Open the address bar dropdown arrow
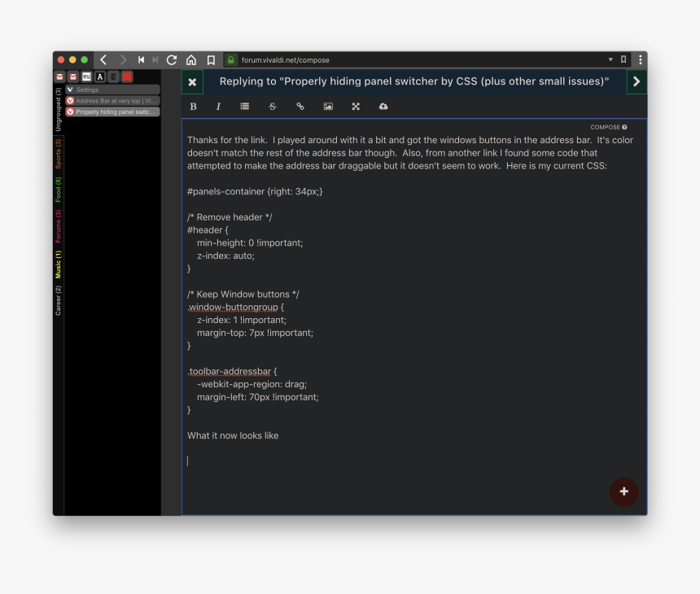 (x=610, y=59)
